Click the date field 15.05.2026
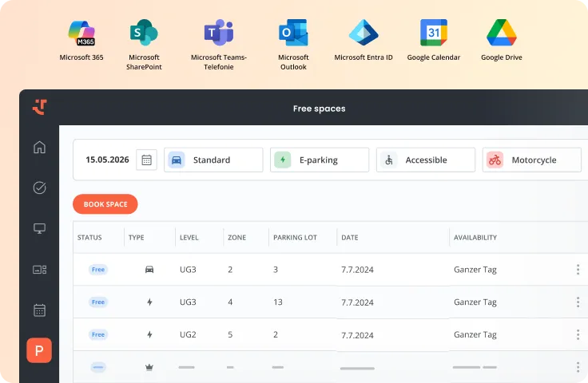The width and height of the screenshot is (588, 383). 107,160
